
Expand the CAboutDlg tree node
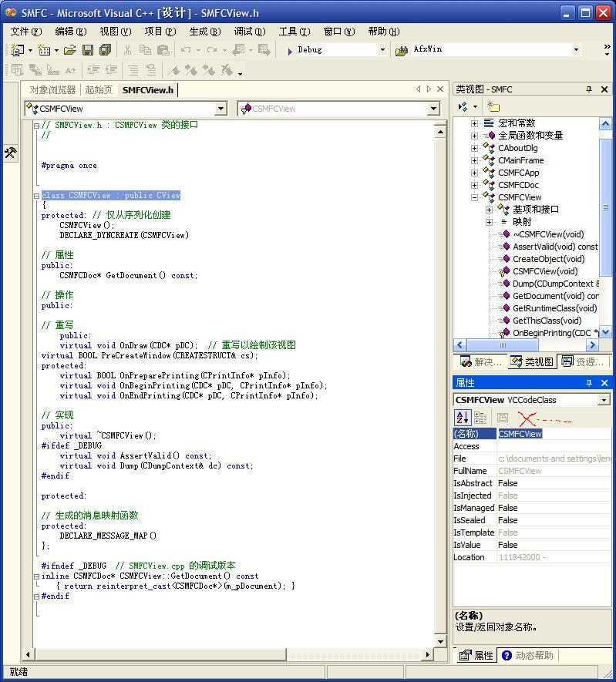coord(474,148)
